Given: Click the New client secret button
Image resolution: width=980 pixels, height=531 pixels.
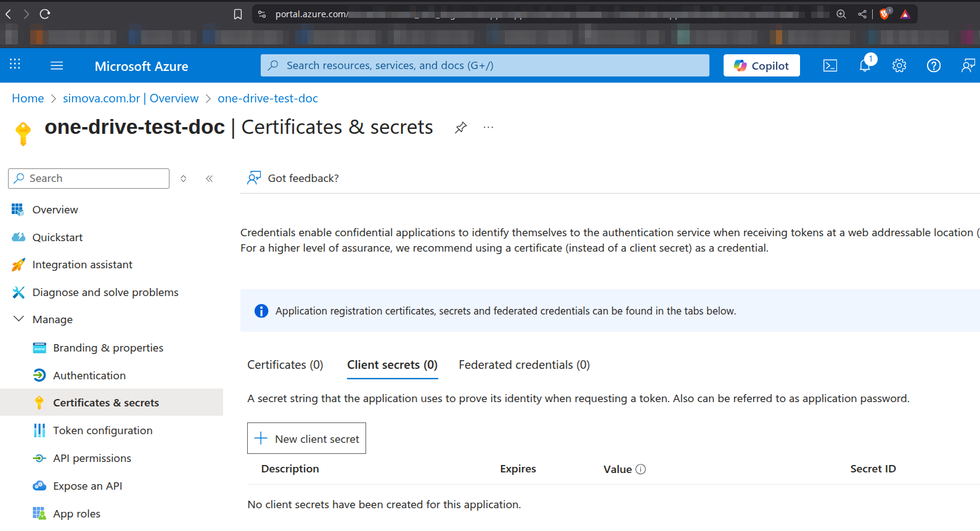Looking at the screenshot, I should [306, 438].
